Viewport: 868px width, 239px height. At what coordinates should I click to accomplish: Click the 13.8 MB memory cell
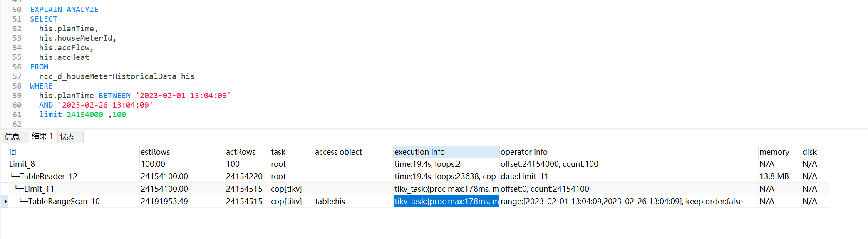pyautogui.click(x=774, y=177)
